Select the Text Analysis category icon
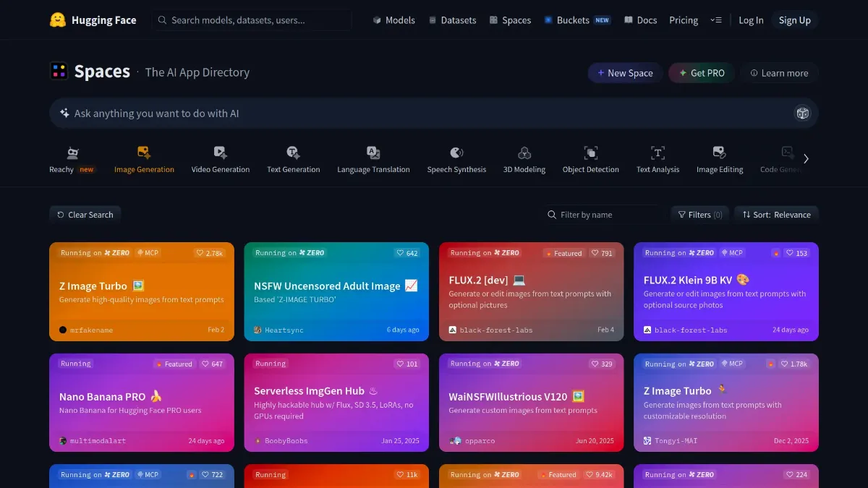 click(x=658, y=153)
